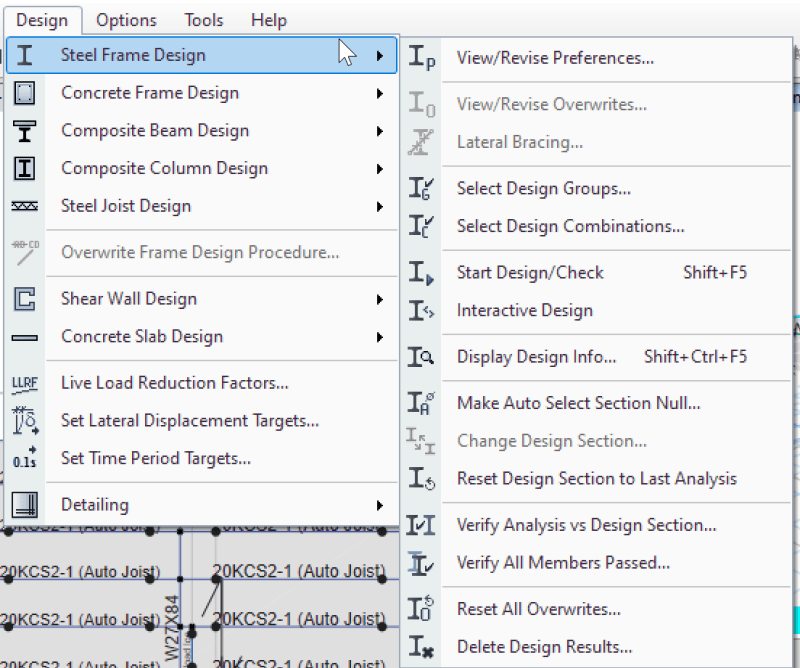Click the Steel Joist Design truss icon
This screenshot has width=800, height=668.
[24, 206]
